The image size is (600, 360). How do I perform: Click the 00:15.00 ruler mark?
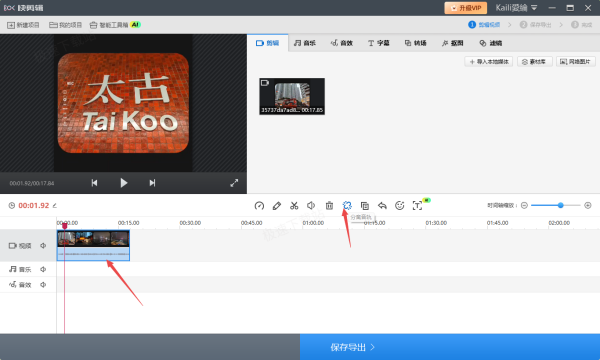[x=129, y=223]
